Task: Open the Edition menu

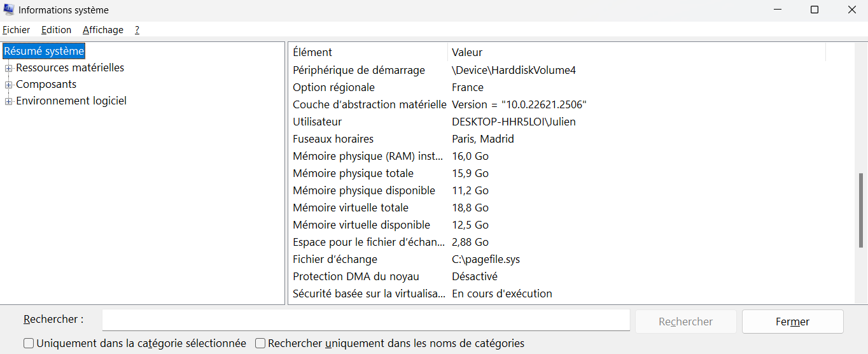Action: tap(56, 30)
